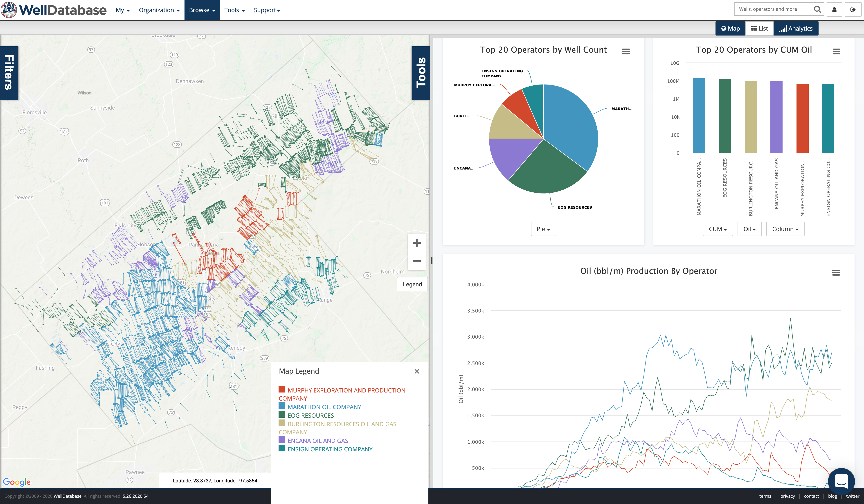Open CUM Oil chart hamburger menu
This screenshot has height=504, width=864.
pyautogui.click(x=836, y=51)
